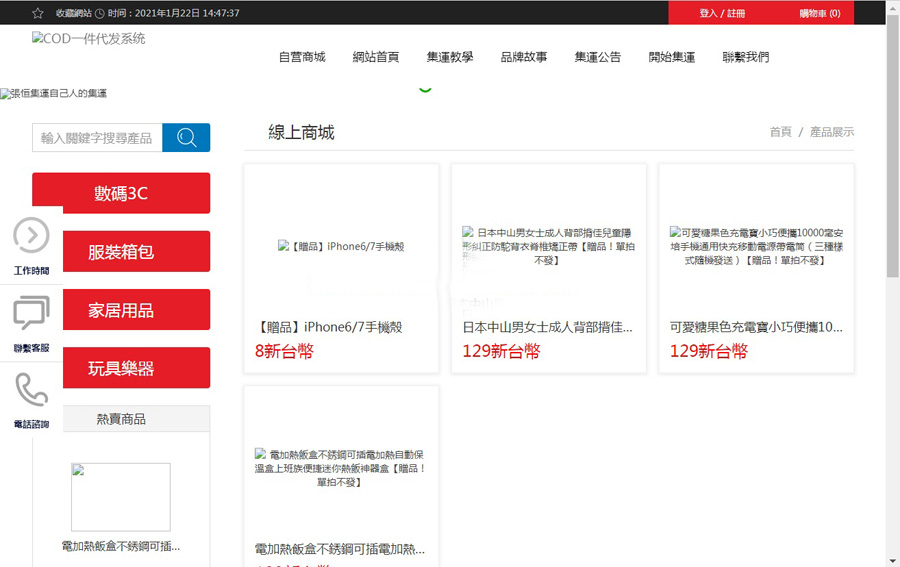Click the COD site logo image

89,39
